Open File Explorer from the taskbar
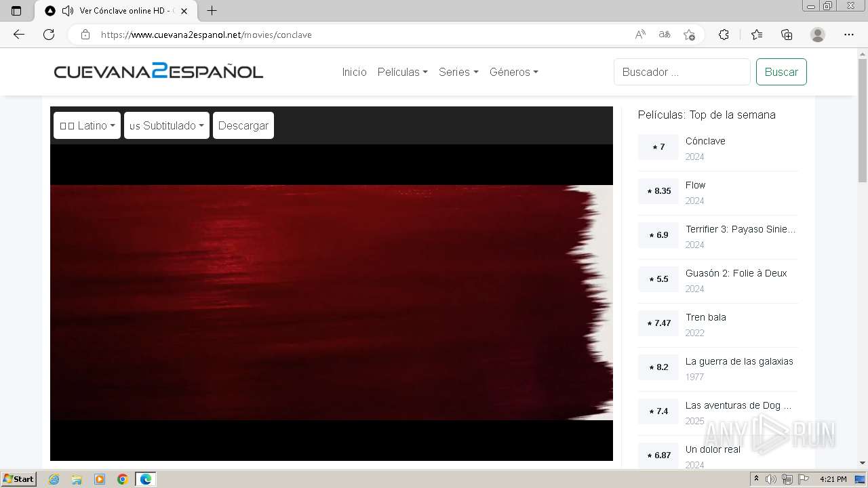The height and width of the screenshot is (488, 868). [77, 479]
